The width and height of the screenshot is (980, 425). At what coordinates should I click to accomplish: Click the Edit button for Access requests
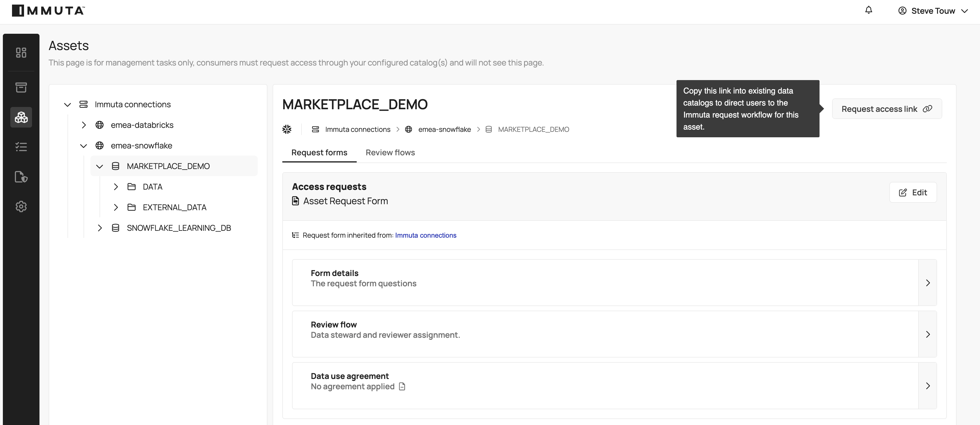(913, 192)
